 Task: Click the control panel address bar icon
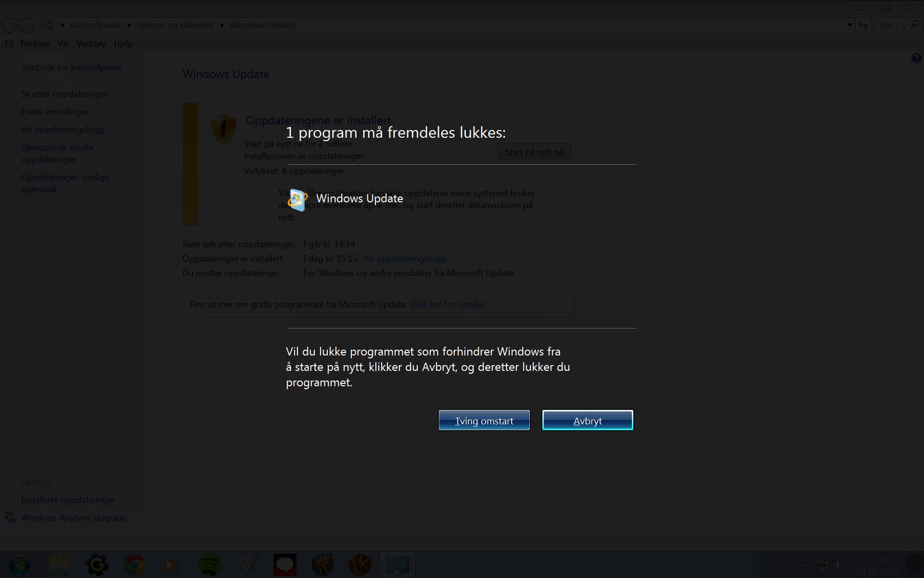pos(50,25)
